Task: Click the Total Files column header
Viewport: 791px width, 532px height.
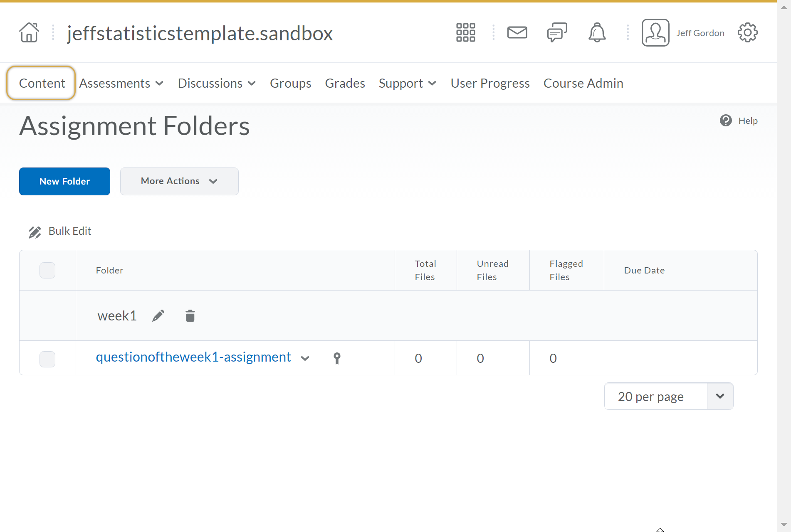Action: 425,270
